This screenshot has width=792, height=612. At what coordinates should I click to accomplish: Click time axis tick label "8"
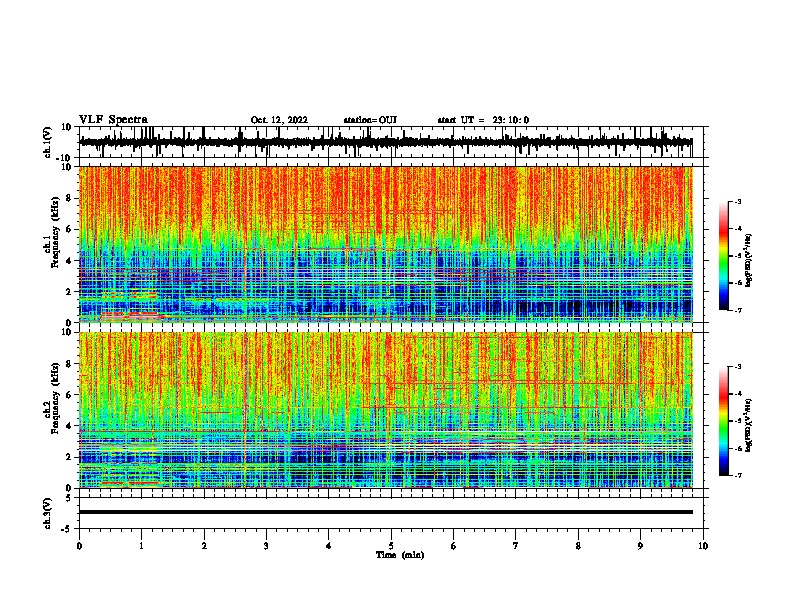pyautogui.click(x=578, y=546)
